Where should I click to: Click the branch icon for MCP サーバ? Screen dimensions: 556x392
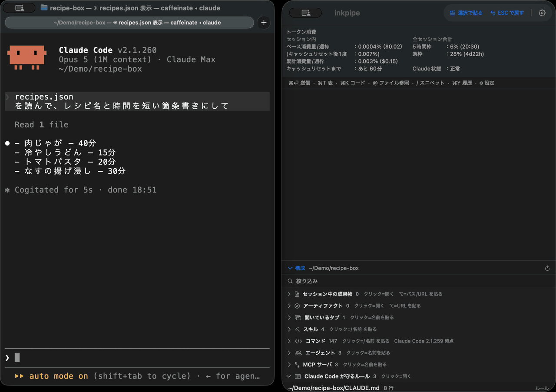pyautogui.click(x=297, y=365)
